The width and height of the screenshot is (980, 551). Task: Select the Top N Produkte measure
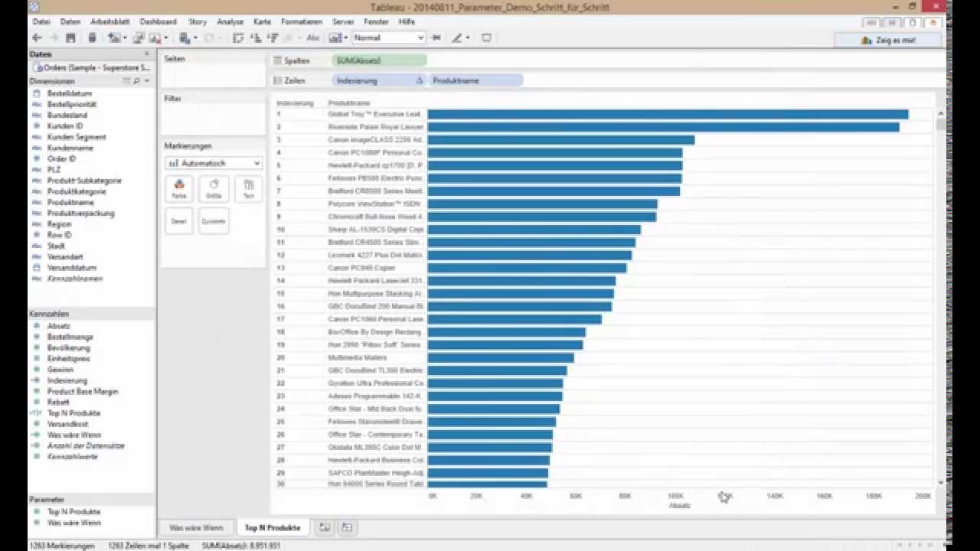73,413
